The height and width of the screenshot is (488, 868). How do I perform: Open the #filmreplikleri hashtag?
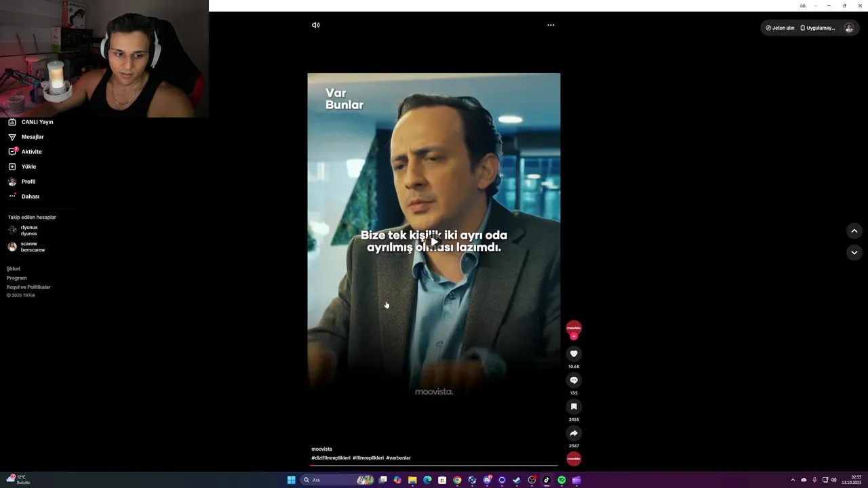tap(368, 458)
